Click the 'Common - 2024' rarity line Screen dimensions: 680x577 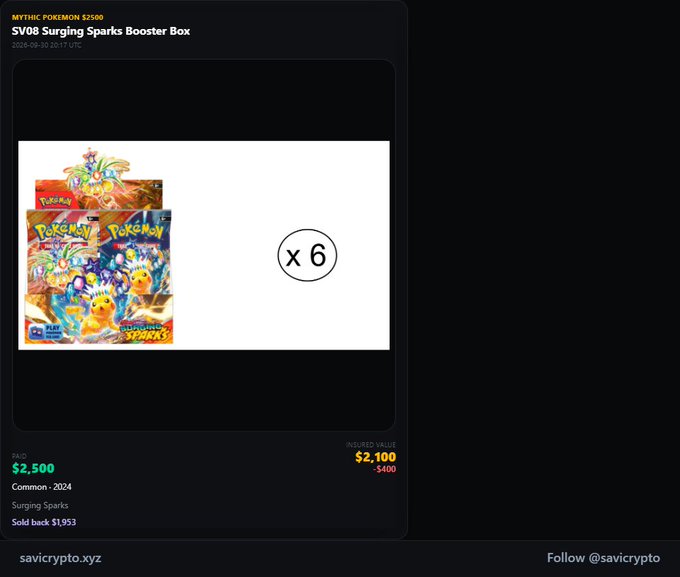point(42,487)
